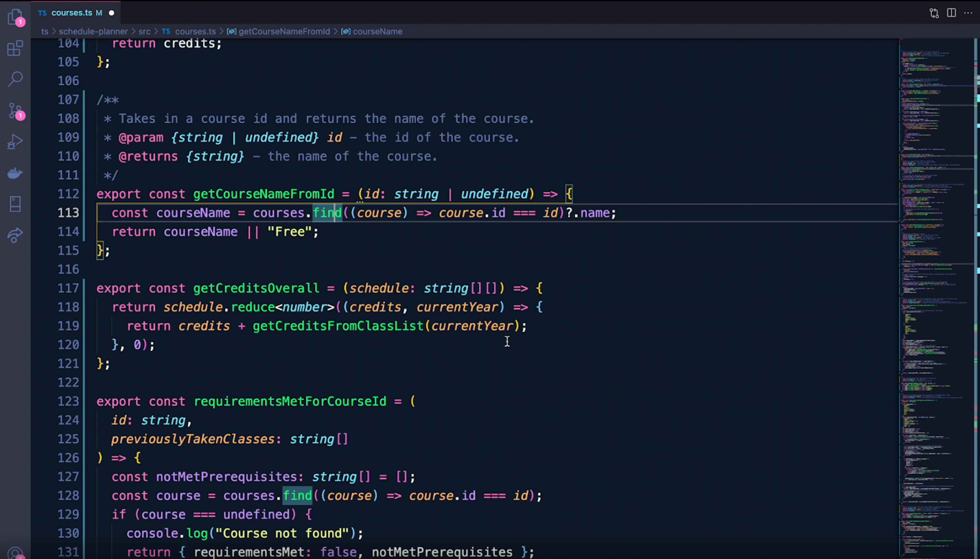Click the vertical scrollbar overview ruler
This screenshot has width=980, height=559.
click(977, 299)
